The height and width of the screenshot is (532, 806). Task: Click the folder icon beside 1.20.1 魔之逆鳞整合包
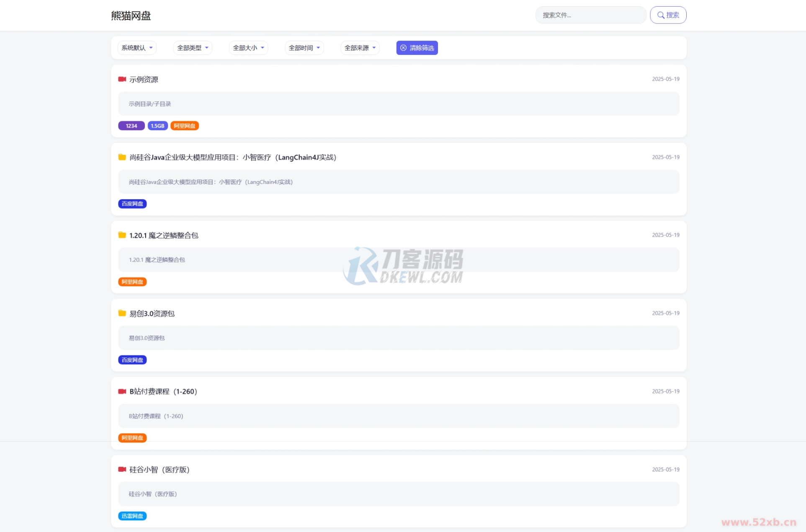[122, 235]
